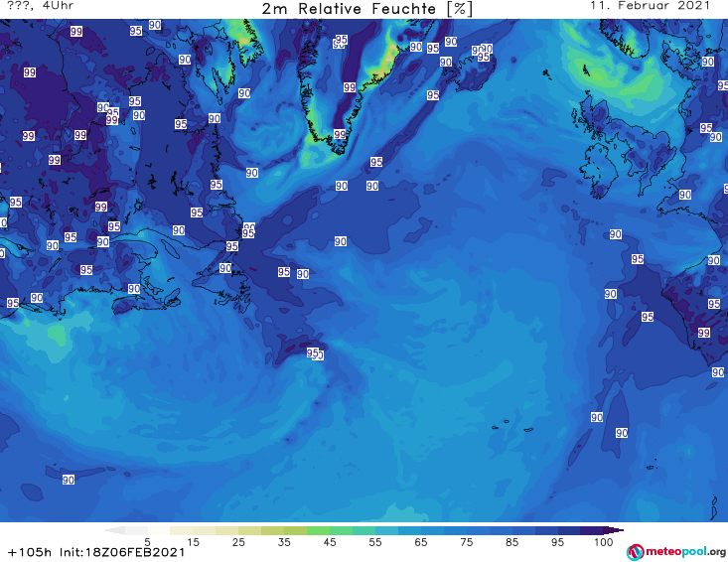Pick the dark purple arrow tip of color scale
Viewport: 728px width, 562px height.
(x=614, y=530)
